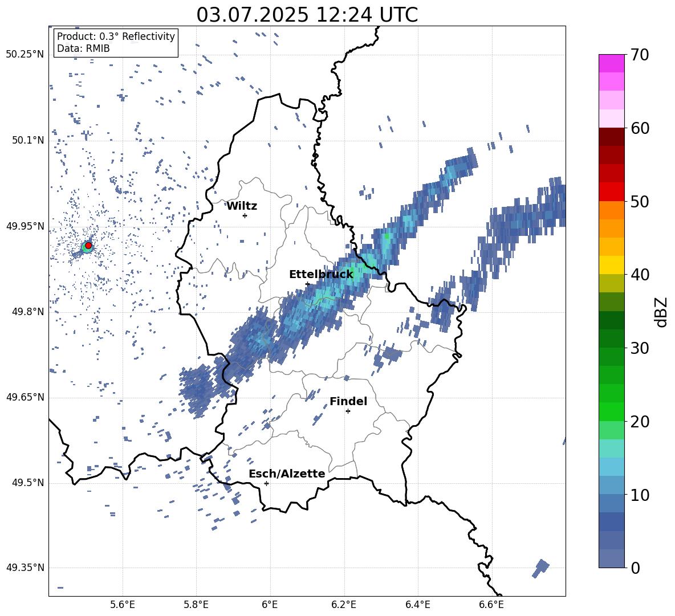This screenshot has height=616, width=675.
Task: Click the colorbar tick label 30
Action: [640, 348]
